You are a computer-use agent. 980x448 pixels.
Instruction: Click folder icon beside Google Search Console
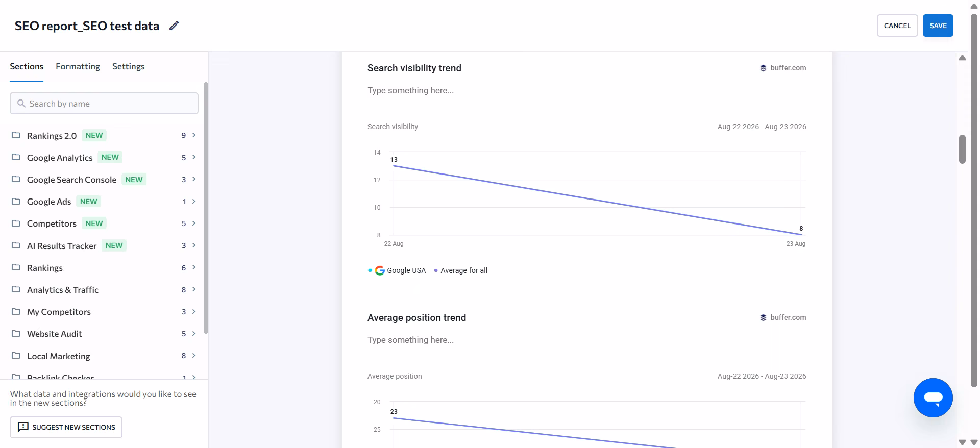click(x=16, y=179)
